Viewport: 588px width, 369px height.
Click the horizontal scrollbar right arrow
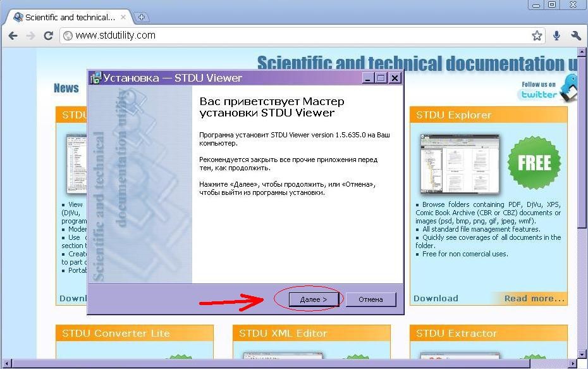click(x=572, y=363)
